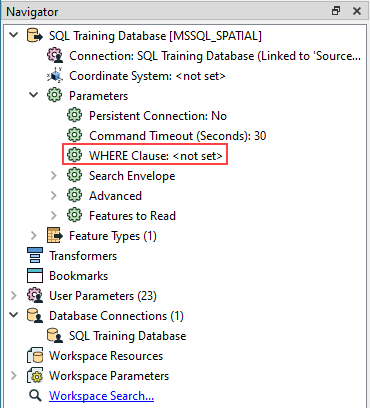Click the gear icon beside Advanced
The height and width of the screenshot is (408, 370).
(74, 195)
